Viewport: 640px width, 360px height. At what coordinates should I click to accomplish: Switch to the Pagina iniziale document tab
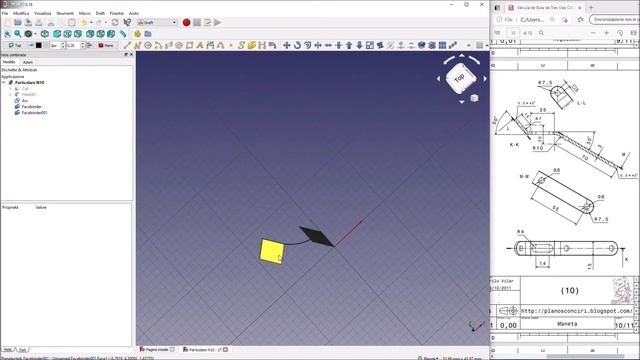[x=157, y=349]
